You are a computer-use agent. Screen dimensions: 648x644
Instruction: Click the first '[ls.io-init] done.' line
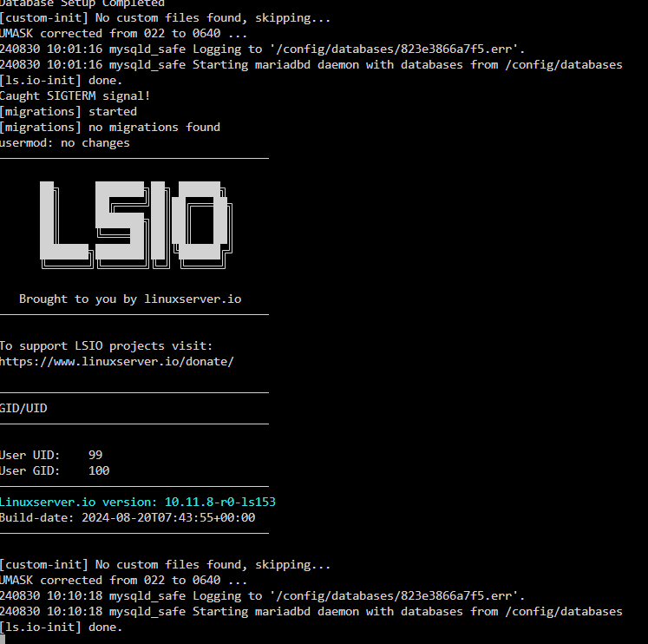point(62,80)
